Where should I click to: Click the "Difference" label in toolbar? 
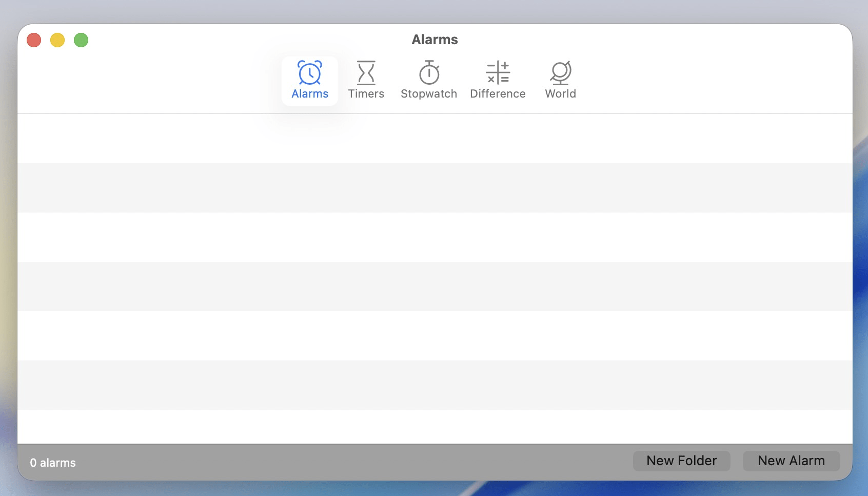click(498, 94)
